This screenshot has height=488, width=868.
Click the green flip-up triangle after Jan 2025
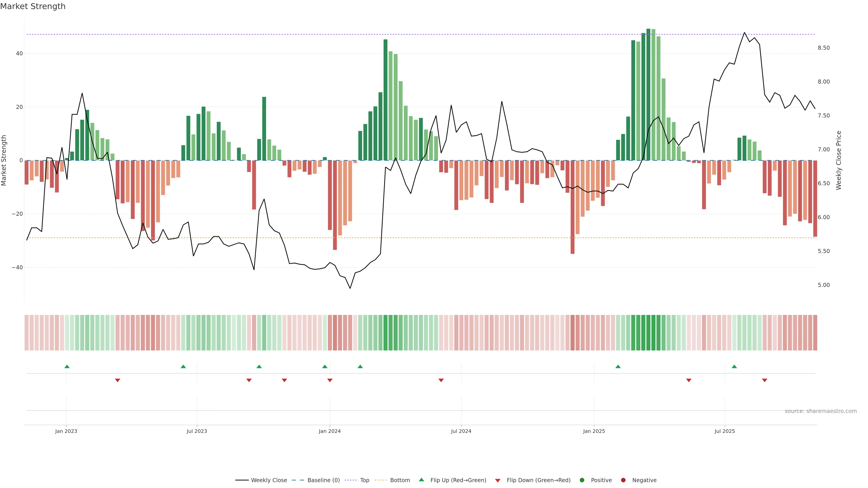tap(618, 366)
